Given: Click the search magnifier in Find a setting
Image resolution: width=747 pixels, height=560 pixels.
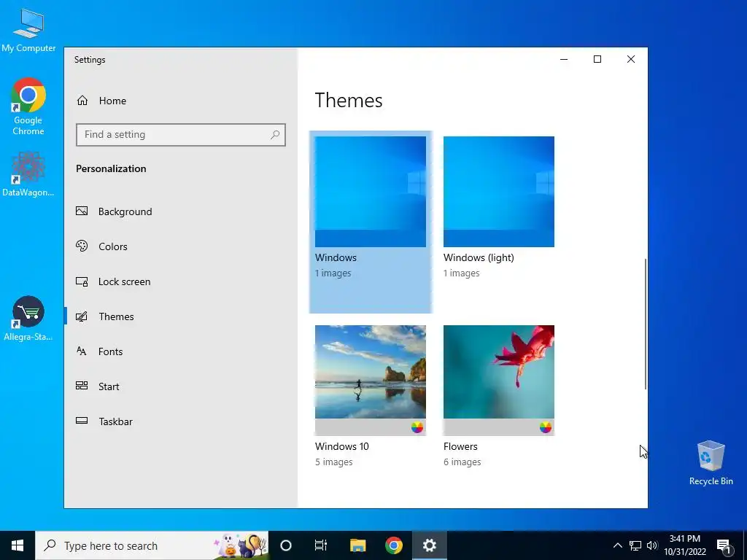Looking at the screenshot, I should (275, 135).
